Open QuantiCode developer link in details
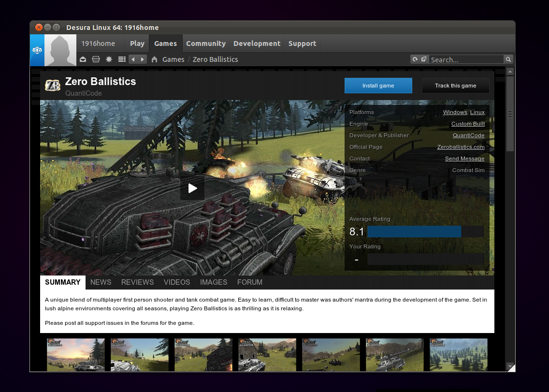 [468, 135]
